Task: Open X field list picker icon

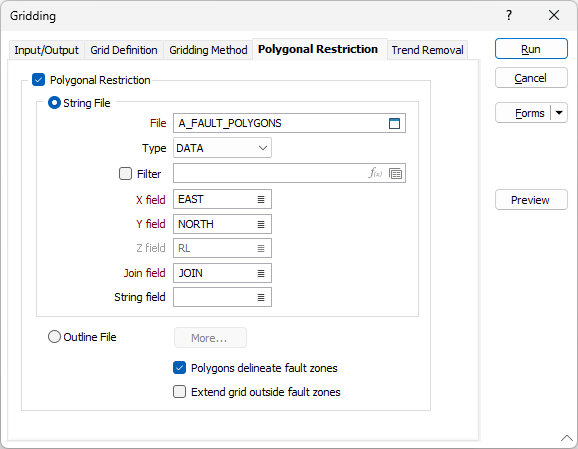Action: (x=261, y=199)
